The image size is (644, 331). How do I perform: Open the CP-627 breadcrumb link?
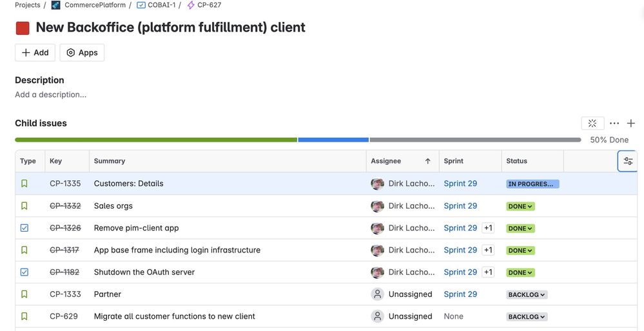pos(209,5)
